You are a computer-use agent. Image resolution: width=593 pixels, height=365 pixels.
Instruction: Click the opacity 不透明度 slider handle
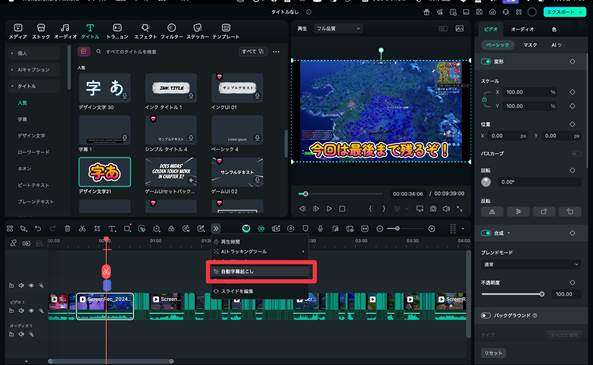click(x=542, y=294)
